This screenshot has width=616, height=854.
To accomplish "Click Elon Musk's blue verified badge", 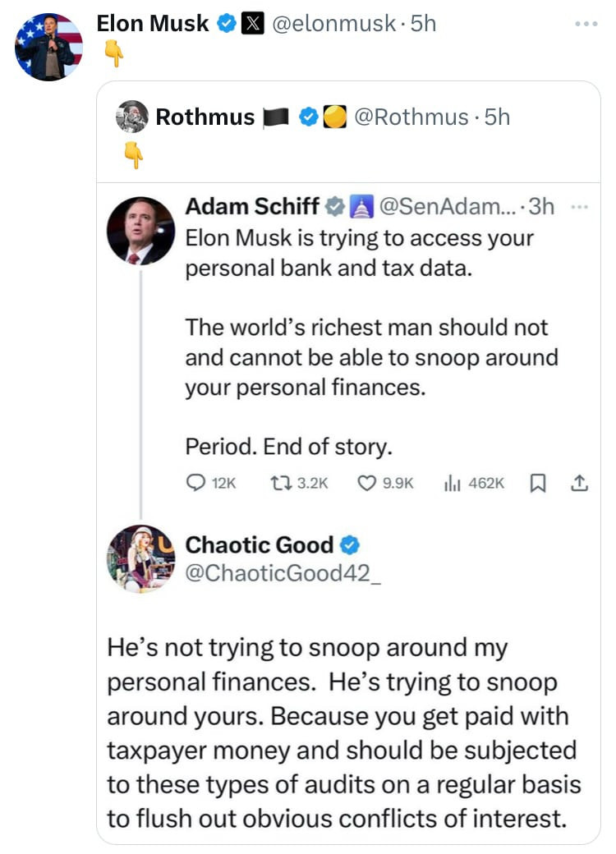I will (226, 25).
